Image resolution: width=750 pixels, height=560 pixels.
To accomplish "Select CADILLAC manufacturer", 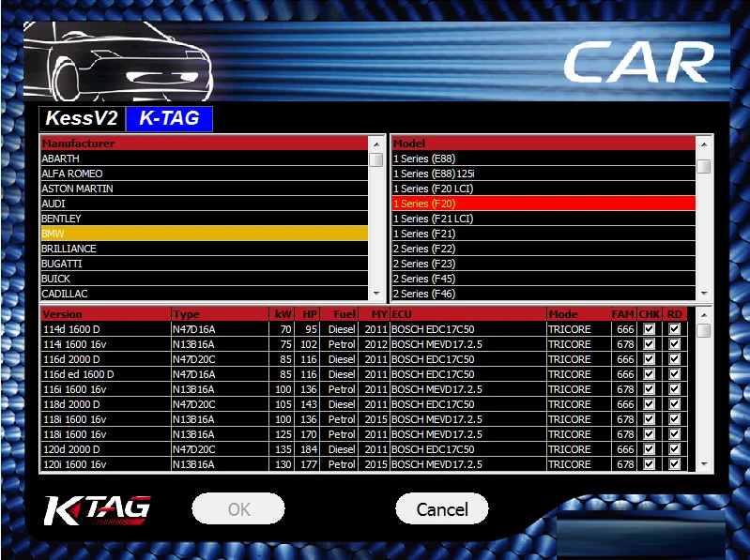I will (205, 294).
